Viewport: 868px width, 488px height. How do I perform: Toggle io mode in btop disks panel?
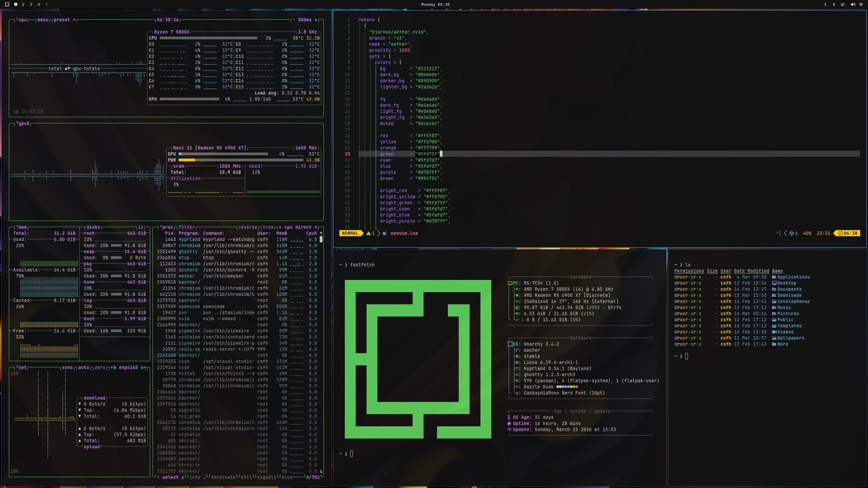click(x=141, y=227)
